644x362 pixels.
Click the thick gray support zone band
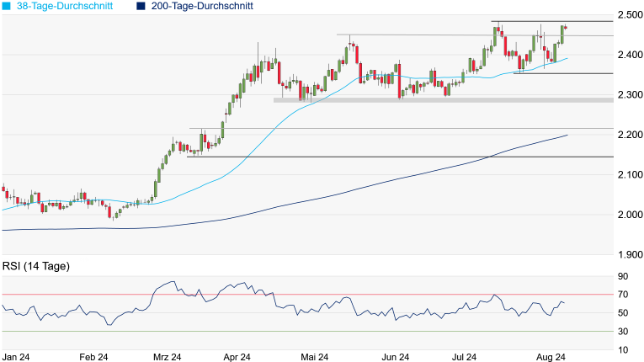pos(442,100)
